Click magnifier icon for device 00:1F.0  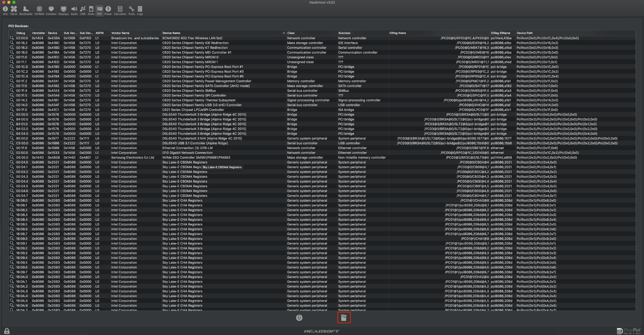[x=12, y=110]
